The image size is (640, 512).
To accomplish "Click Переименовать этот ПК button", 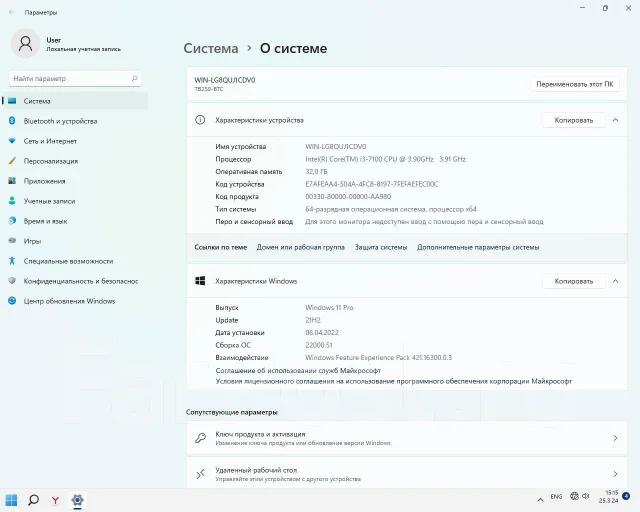I will point(575,84).
